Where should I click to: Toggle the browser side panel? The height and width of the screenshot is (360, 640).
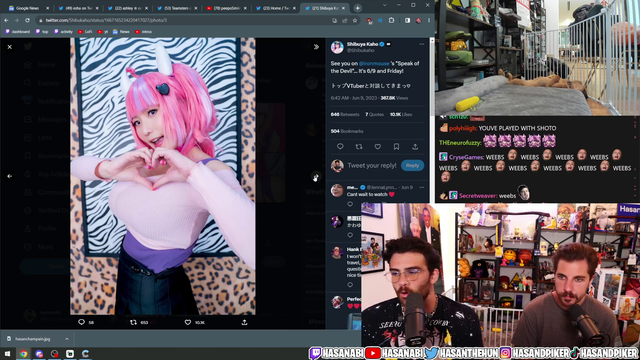(x=407, y=20)
